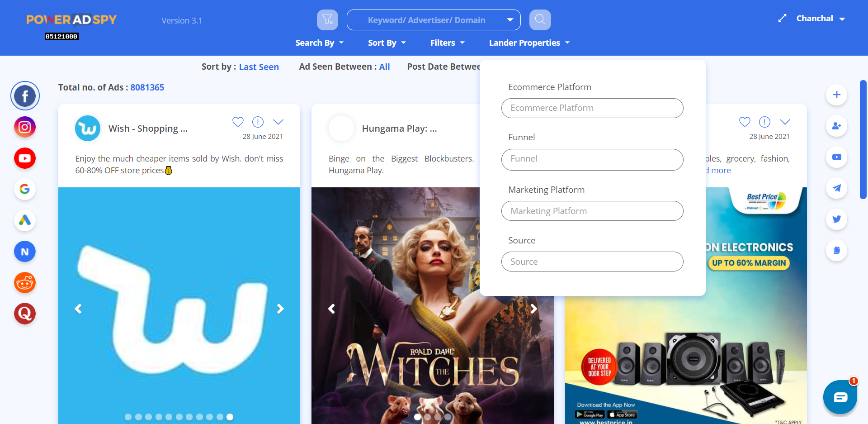The width and height of the screenshot is (868, 424).
Task: Click the Wish ad date 28 June 2021
Action: 263,137
